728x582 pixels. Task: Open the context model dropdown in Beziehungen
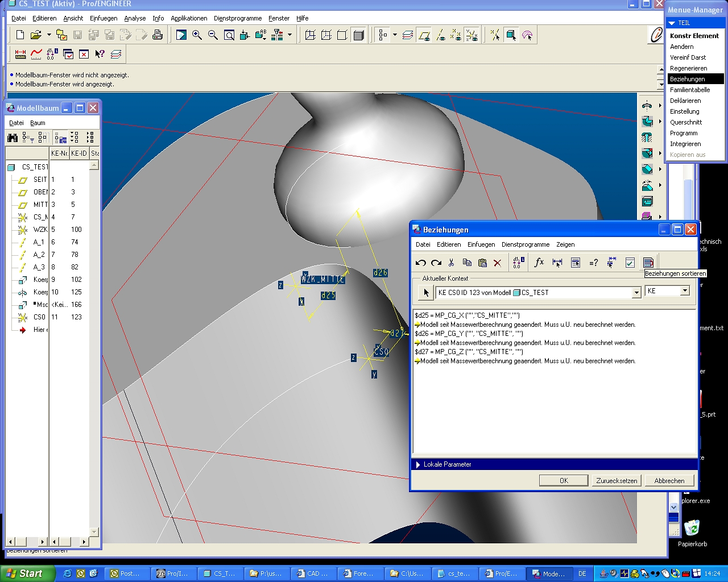tap(636, 293)
